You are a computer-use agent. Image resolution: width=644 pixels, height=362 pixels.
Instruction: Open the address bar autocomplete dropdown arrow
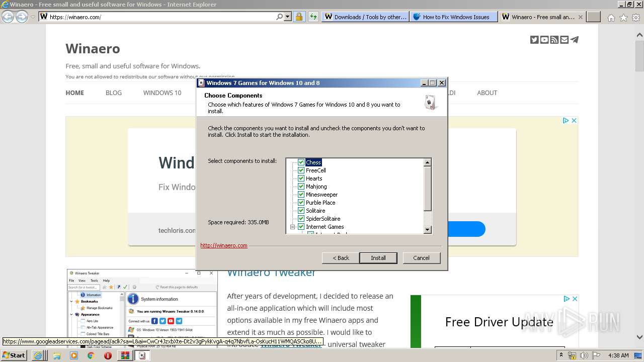pos(288,17)
